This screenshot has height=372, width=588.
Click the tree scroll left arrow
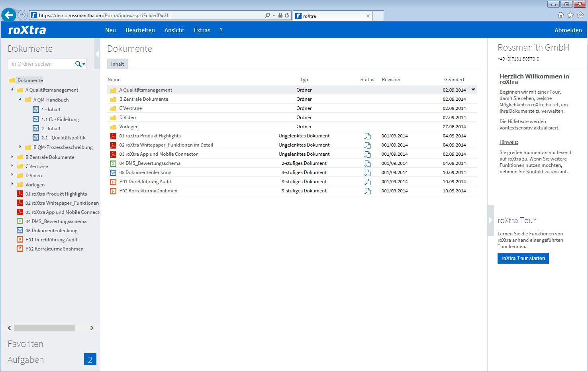[10, 328]
